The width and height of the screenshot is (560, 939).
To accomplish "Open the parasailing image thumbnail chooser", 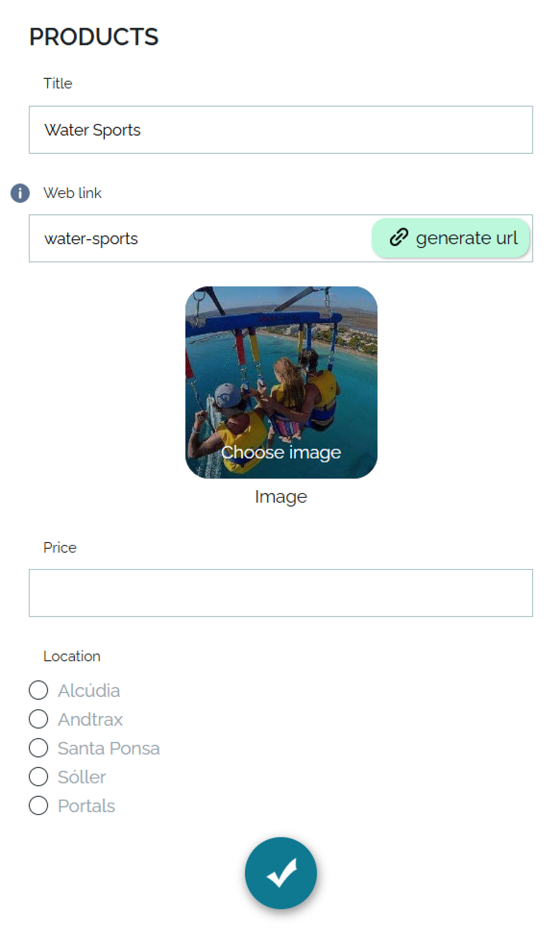I will [281, 382].
